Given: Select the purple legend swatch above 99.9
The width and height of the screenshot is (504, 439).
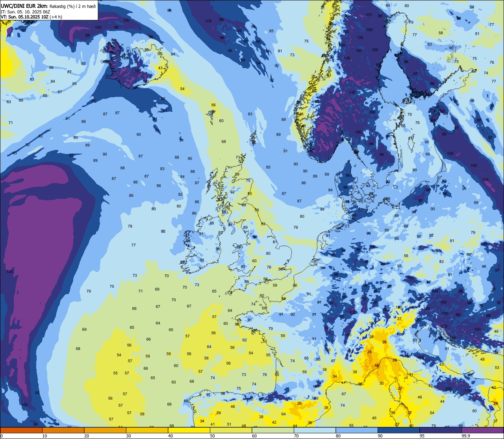Looking at the screenshot, I should click(x=482, y=430).
